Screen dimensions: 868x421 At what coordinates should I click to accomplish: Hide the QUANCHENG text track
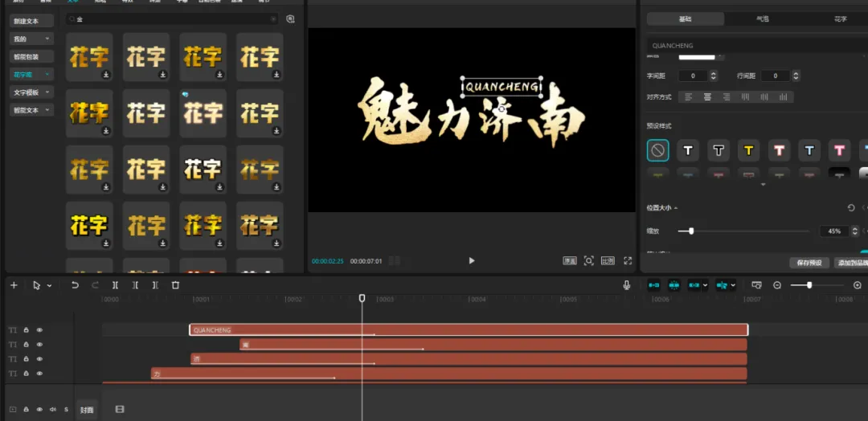(40, 329)
